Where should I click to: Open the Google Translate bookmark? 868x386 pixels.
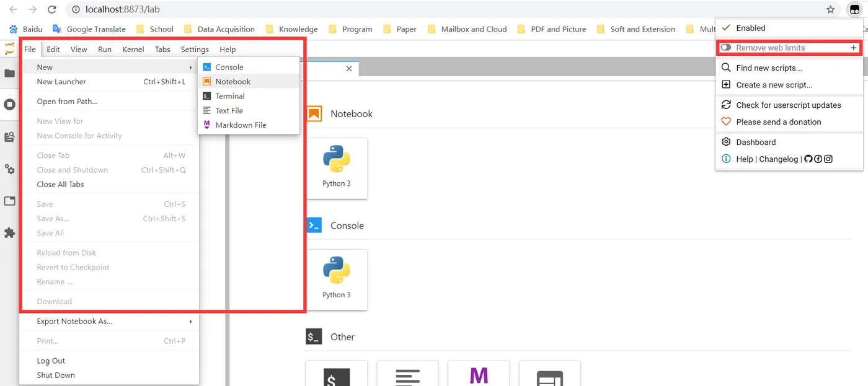pos(89,29)
